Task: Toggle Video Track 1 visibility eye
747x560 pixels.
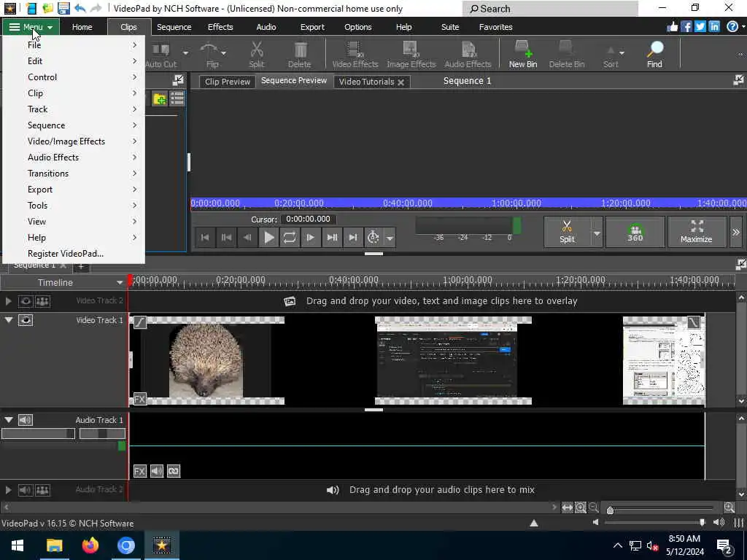Action: pyautogui.click(x=26, y=320)
